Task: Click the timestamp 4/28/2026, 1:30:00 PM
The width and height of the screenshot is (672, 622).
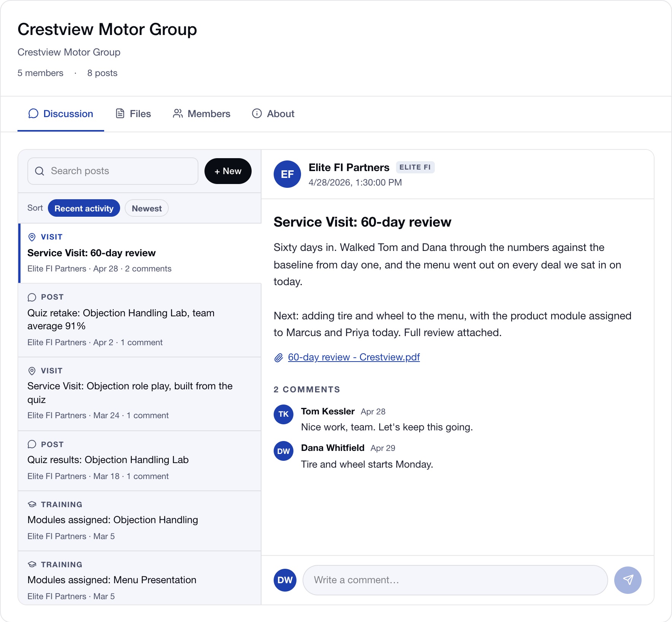Action: [x=355, y=182]
